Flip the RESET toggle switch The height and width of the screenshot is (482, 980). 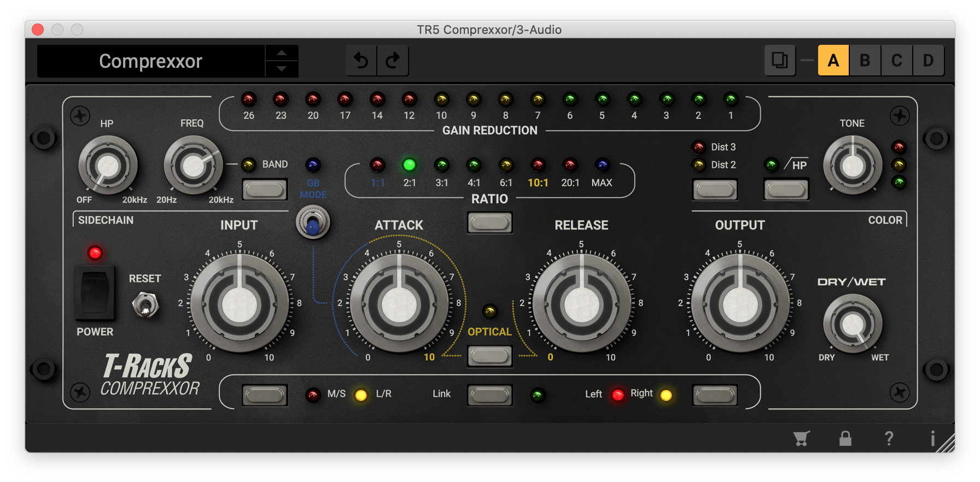[145, 305]
